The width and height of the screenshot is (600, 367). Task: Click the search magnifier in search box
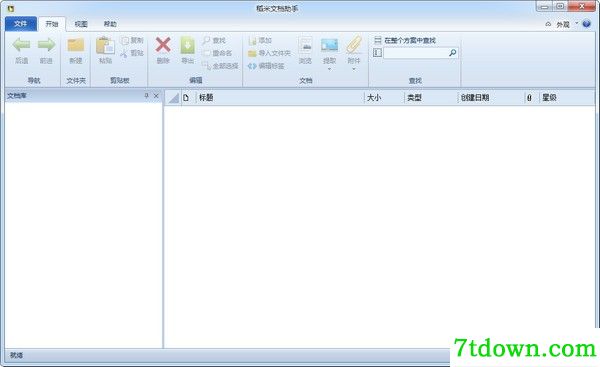click(x=453, y=53)
